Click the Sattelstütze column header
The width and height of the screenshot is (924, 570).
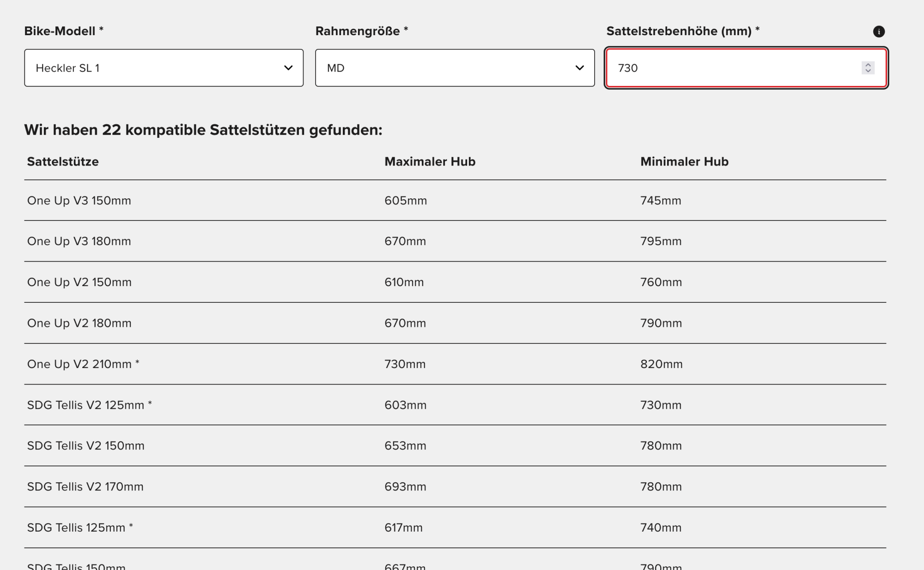pos(63,161)
